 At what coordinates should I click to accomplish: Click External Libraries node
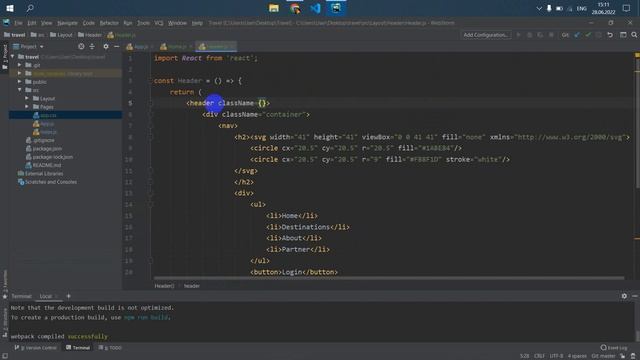click(40, 173)
